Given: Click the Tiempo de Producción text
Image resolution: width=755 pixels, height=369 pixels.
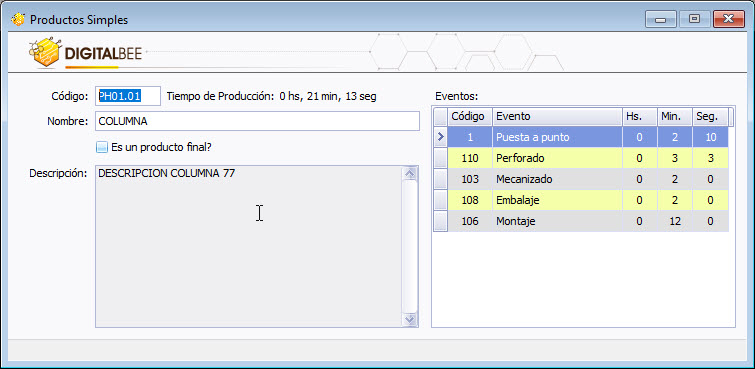Looking at the screenshot, I should (272, 96).
